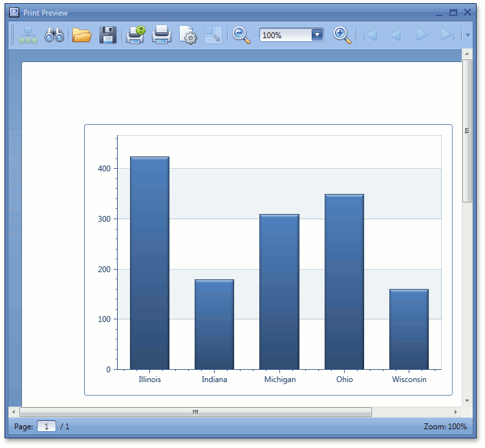
Task: Click the Indiana bar in the chart
Action: [214, 325]
